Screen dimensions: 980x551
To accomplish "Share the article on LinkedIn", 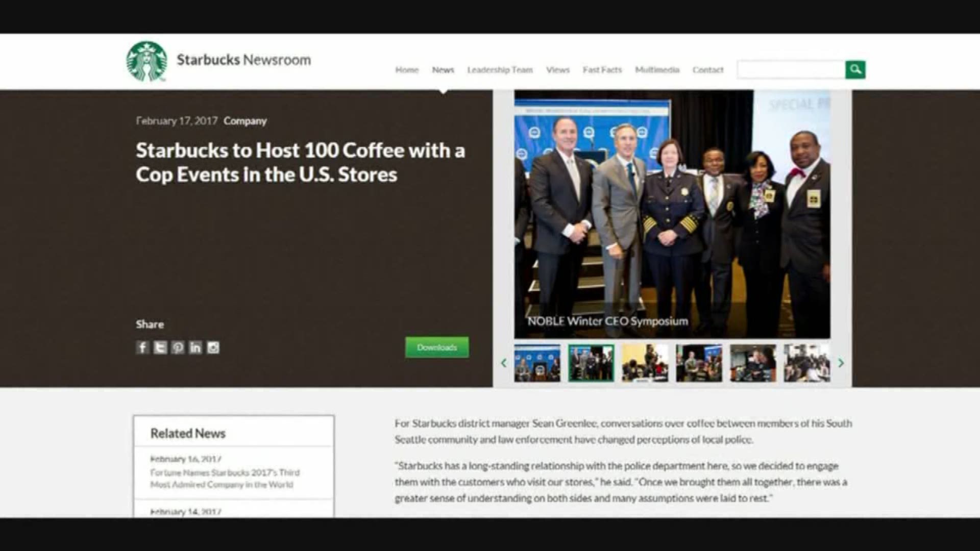I will point(195,347).
